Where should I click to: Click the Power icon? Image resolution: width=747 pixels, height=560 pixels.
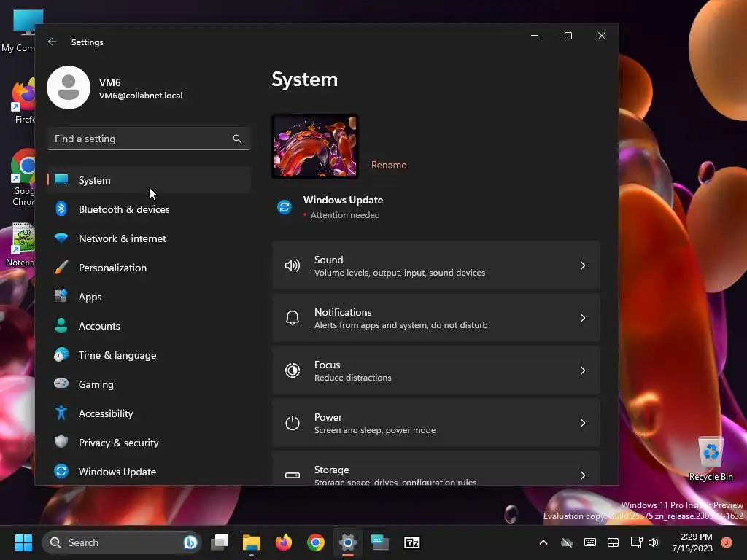pyautogui.click(x=293, y=423)
